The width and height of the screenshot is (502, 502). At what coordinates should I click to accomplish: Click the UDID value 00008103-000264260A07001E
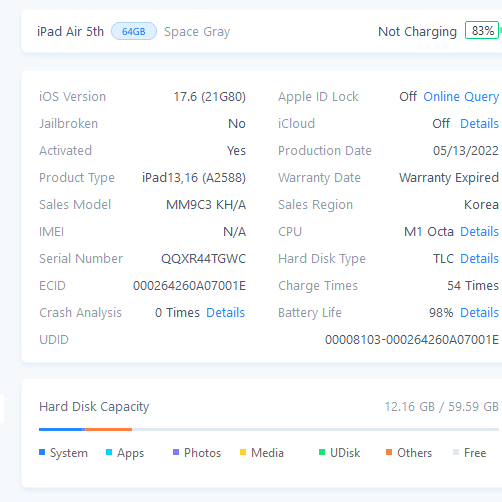pyautogui.click(x=412, y=340)
